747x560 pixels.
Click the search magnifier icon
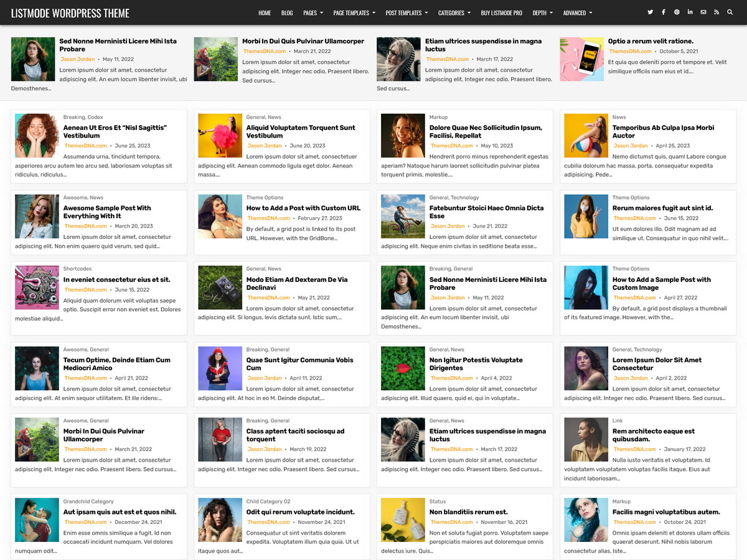coord(730,12)
